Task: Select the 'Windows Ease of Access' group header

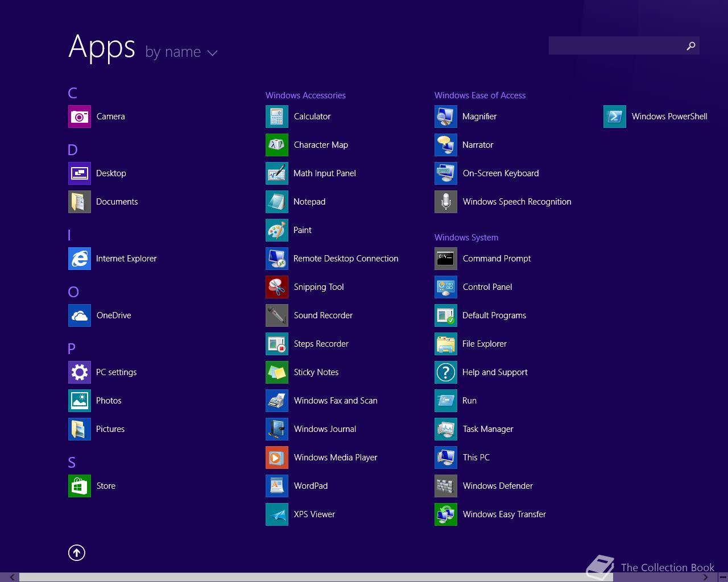Action: click(x=480, y=95)
